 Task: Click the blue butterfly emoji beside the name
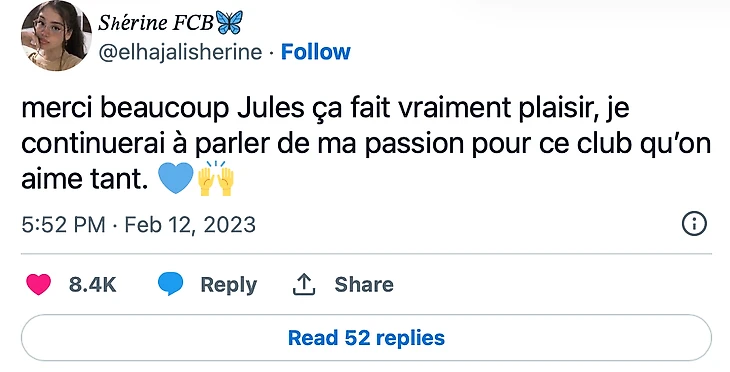pyautogui.click(x=229, y=23)
